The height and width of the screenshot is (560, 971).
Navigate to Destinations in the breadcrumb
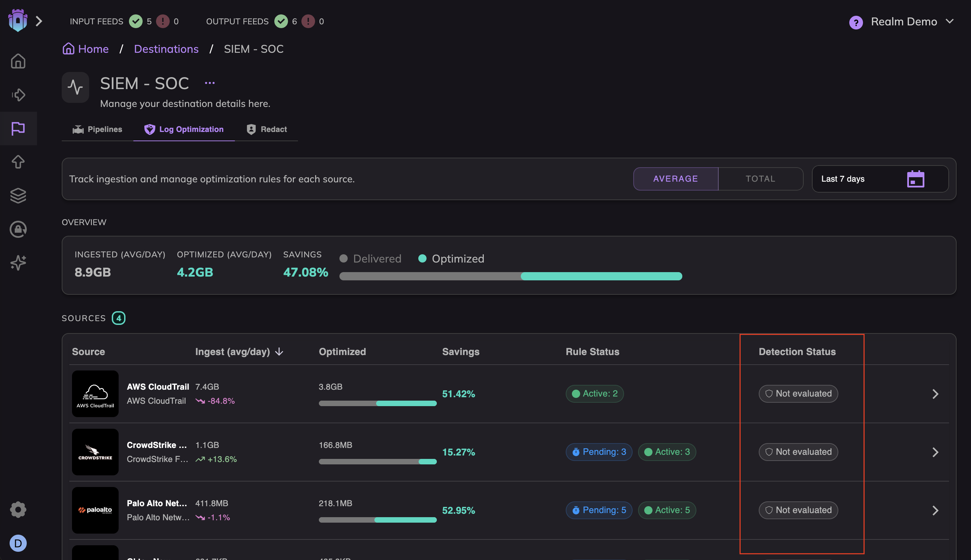point(166,49)
